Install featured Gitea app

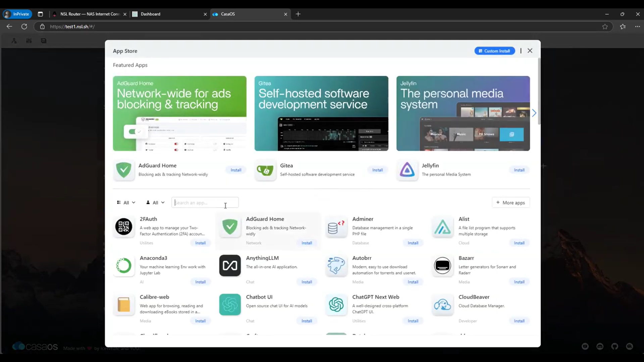tap(378, 170)
